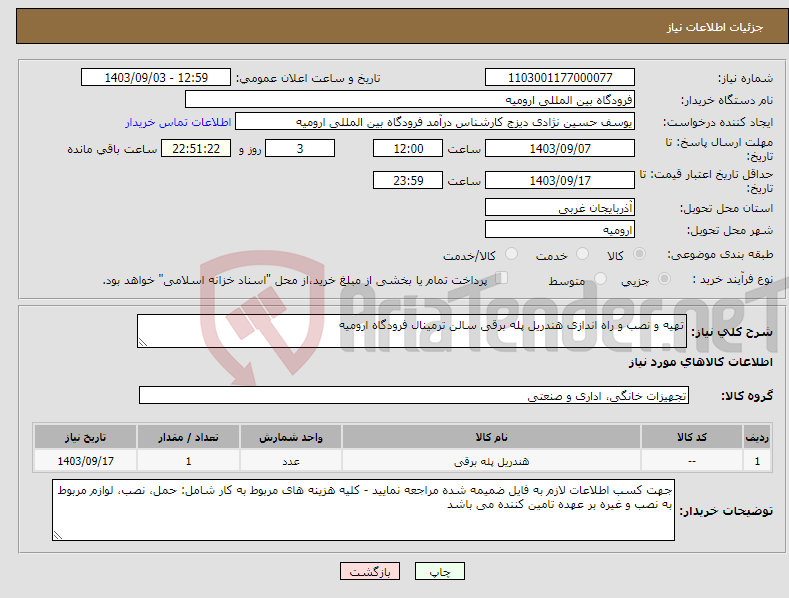Click the resize handle of buyer notes textarea
Screen dimensions: 789x598
click(x=58, y=535)
